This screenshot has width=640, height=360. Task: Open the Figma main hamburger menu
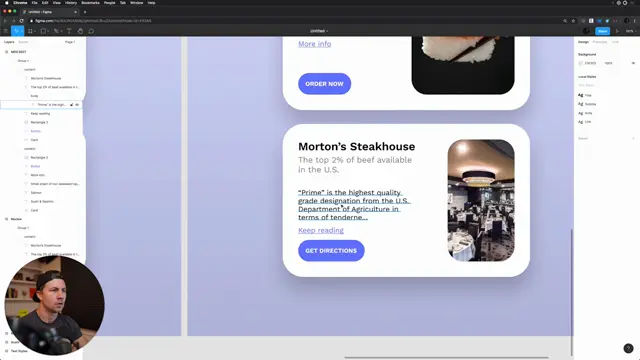[x=6, y=31]
